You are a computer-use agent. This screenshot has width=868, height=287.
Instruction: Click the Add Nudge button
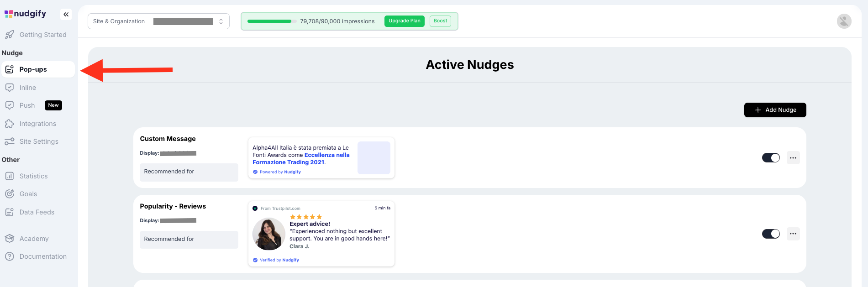775,110
